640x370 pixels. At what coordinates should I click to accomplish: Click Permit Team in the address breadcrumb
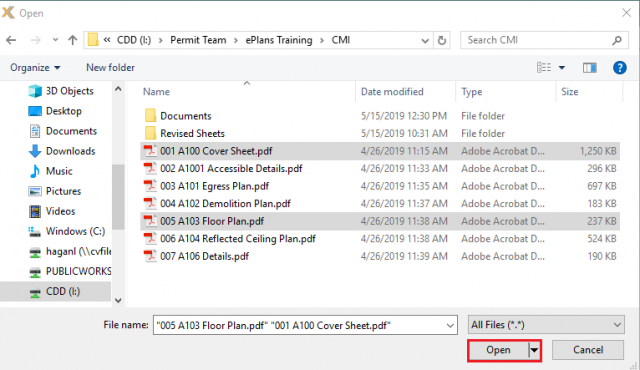(x=198, y=40)
